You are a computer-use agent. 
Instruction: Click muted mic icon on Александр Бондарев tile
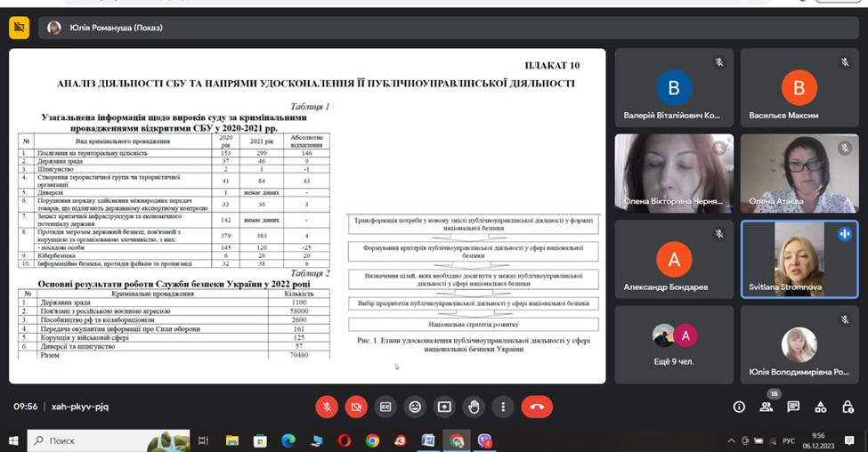tap(719, 234)
